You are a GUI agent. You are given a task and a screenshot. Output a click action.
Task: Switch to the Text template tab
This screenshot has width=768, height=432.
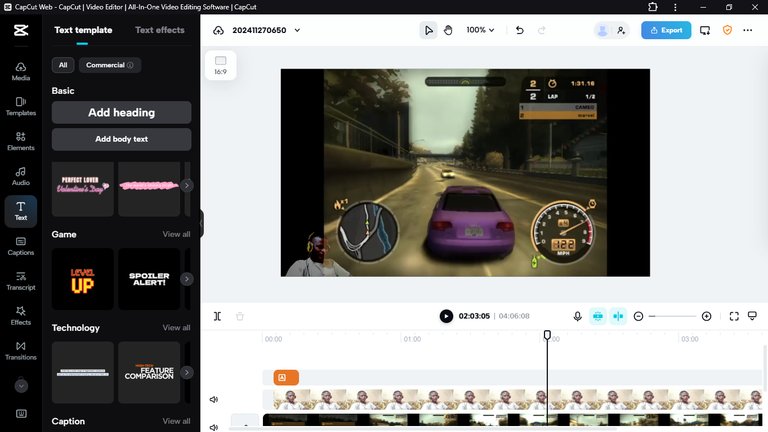coord(83,30)
